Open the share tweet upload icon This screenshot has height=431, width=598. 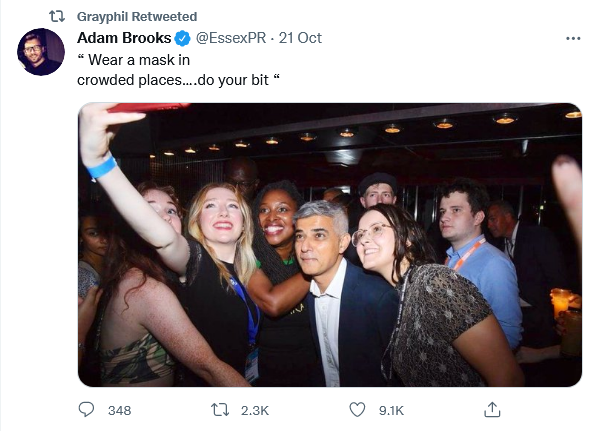click(492, 410)
